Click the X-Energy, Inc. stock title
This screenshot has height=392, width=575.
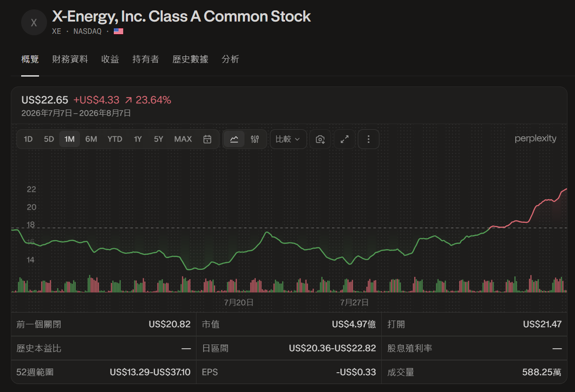[181, 16]
